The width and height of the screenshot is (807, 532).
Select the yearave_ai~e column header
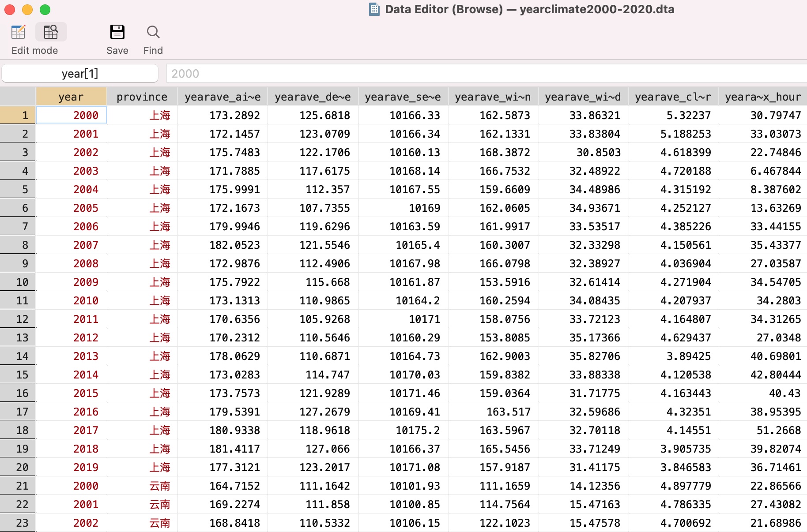pyautogui.click(x=222, y=97)
